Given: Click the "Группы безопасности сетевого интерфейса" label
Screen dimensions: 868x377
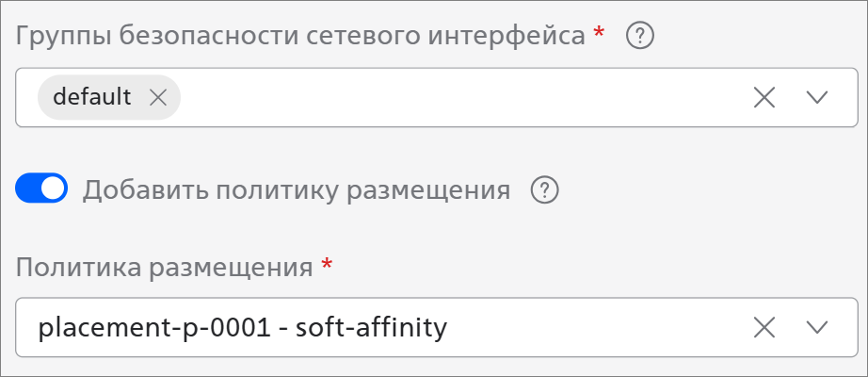Looking at the screenshot, I should click(301, 37).
